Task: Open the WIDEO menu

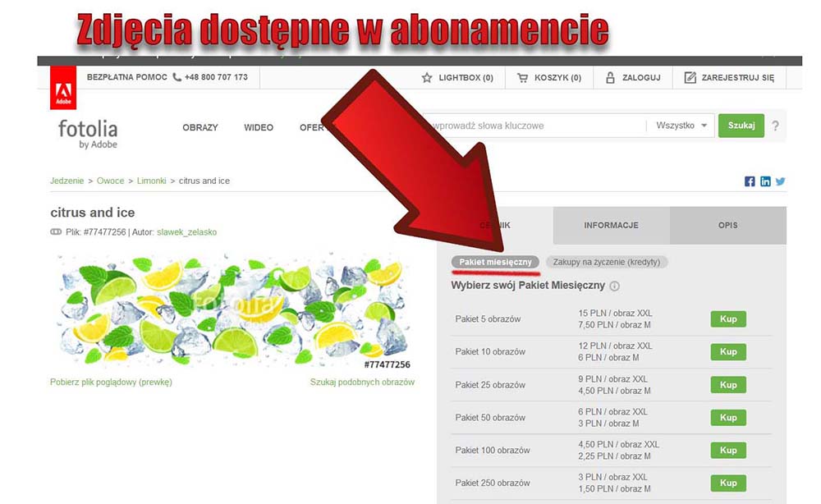Action: [259, 127]
